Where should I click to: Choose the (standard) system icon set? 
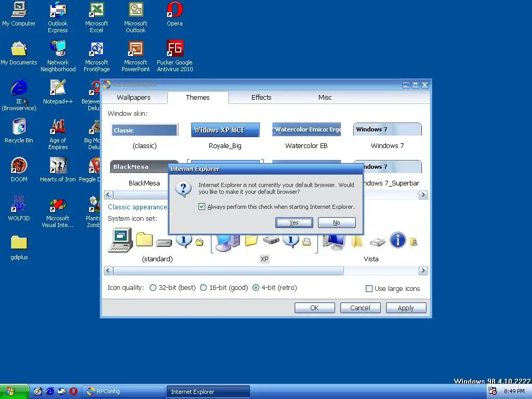point(157,246)
